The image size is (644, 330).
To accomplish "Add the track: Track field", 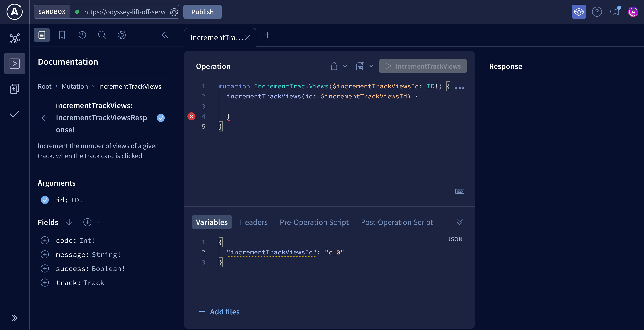I will click(x=45, y=283).
